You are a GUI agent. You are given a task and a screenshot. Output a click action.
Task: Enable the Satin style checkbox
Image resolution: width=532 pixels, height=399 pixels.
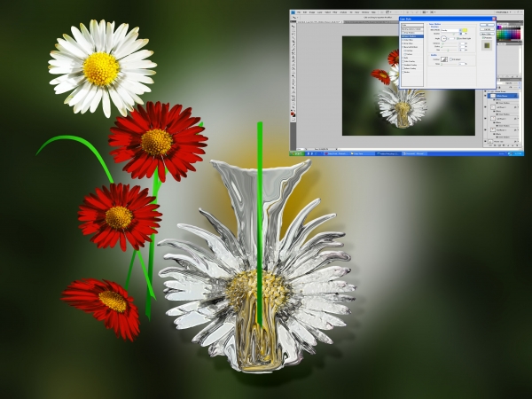coord(403,58)
